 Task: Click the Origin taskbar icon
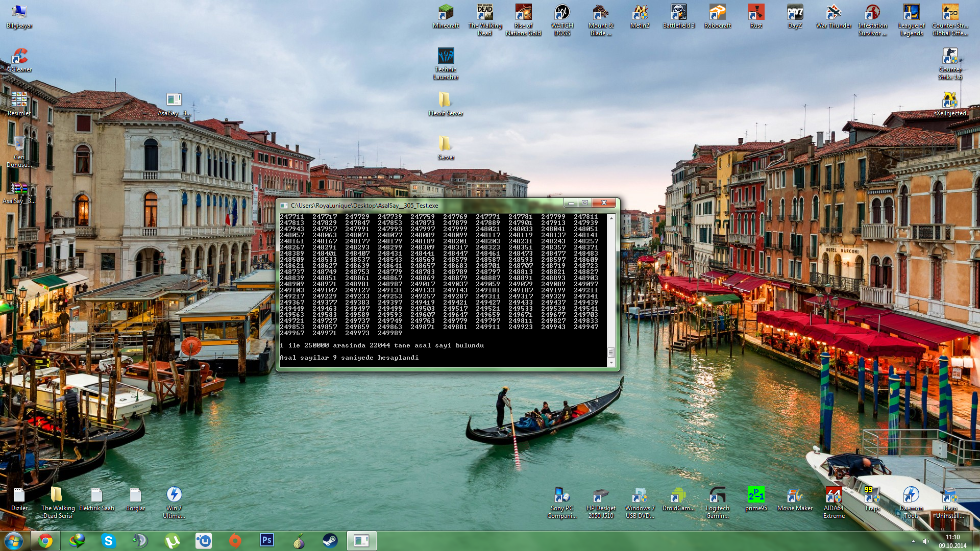[235, 541]
